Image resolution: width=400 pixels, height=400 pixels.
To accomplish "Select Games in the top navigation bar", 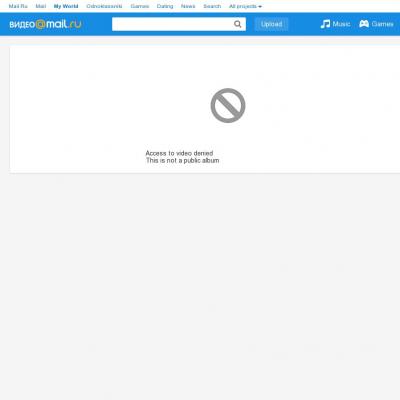I will (x=140, y=6).
